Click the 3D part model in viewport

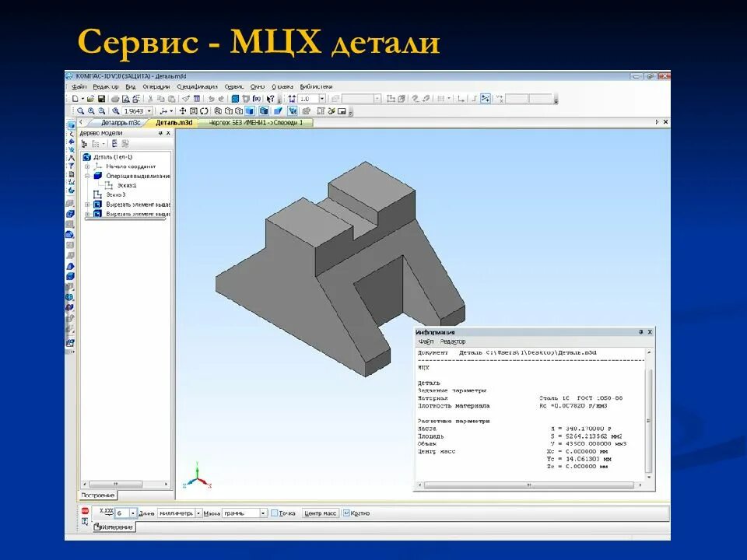pyautogui.click(x=341, y=269)
